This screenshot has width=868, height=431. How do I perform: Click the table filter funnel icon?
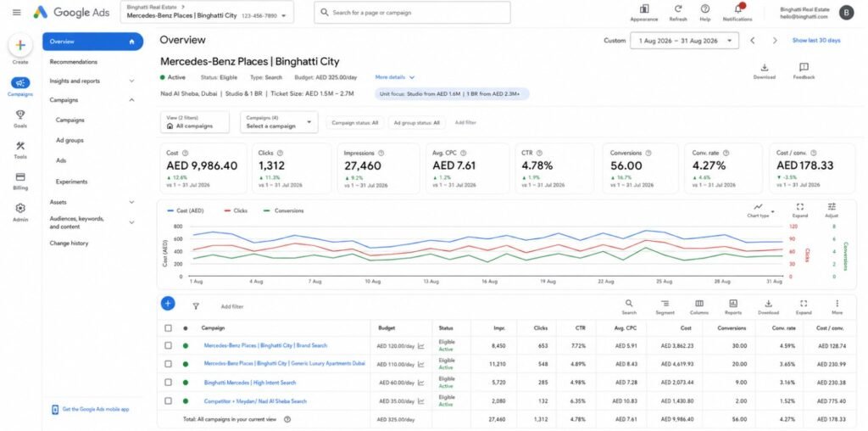click(196, 305)
